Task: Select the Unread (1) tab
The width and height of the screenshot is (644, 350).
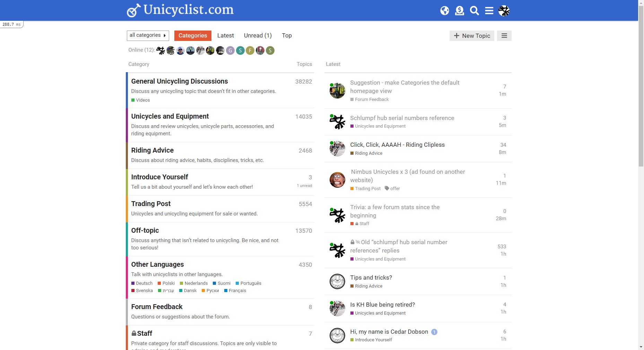Action: tap(258, 35)
